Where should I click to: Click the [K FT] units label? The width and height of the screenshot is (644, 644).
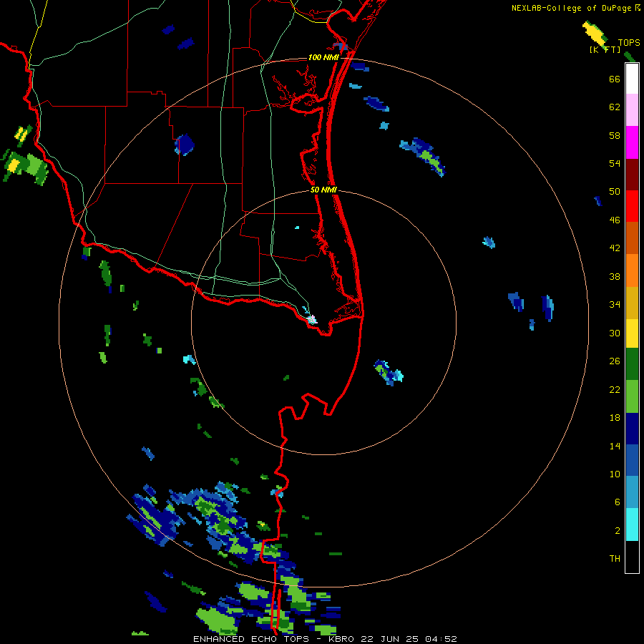pos(605,49)
